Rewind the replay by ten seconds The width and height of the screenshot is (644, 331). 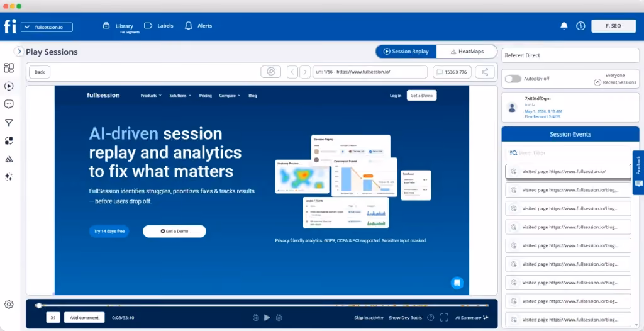[255, 317]
